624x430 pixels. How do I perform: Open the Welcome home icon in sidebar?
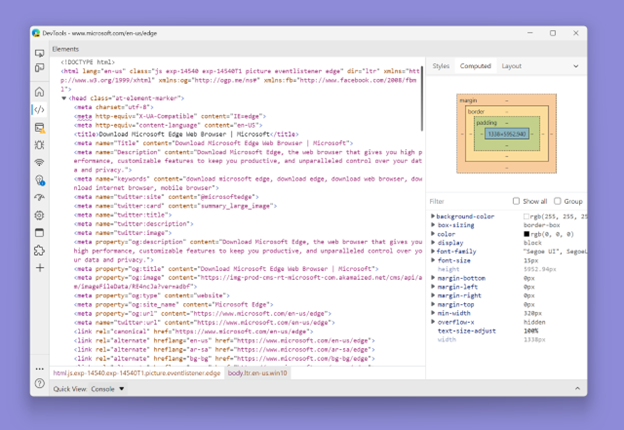40,91
